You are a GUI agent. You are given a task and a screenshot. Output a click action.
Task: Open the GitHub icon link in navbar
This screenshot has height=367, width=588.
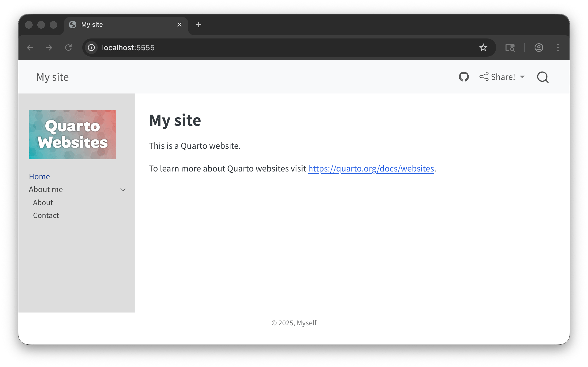pos(464,77)
